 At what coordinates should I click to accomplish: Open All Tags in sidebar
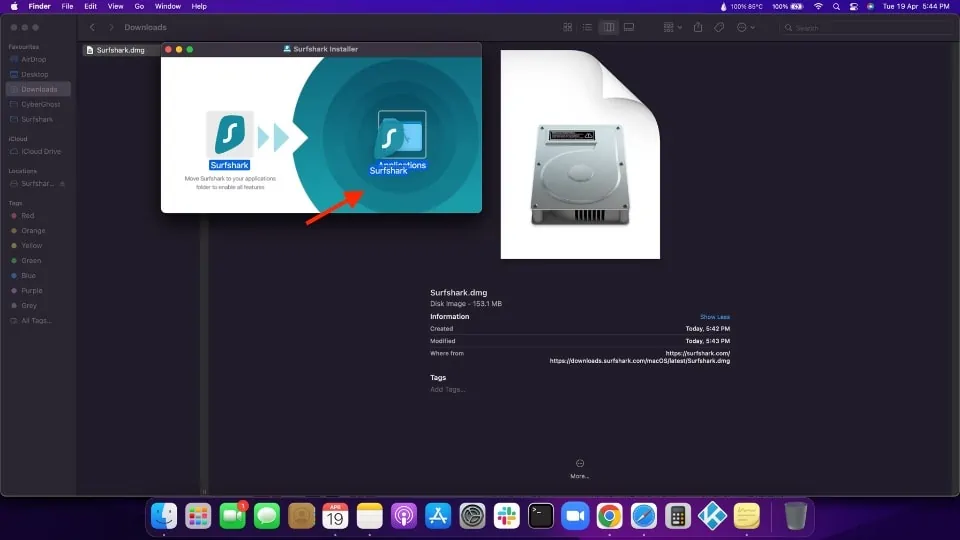tap(38, 321)
